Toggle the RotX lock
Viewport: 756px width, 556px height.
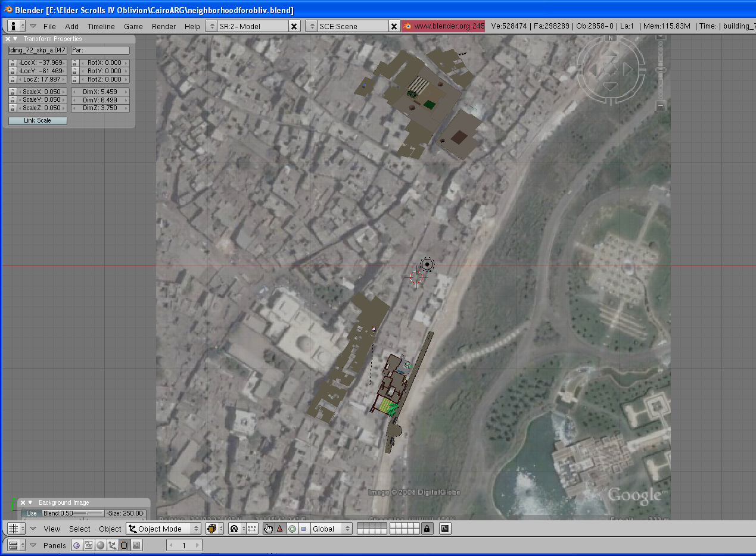(74, 63)
